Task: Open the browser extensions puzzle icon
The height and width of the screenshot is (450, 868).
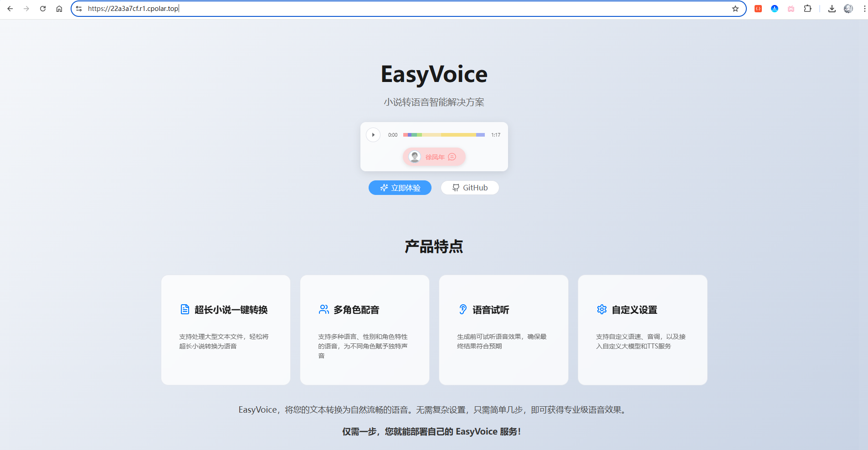Action: coord(807,9)
